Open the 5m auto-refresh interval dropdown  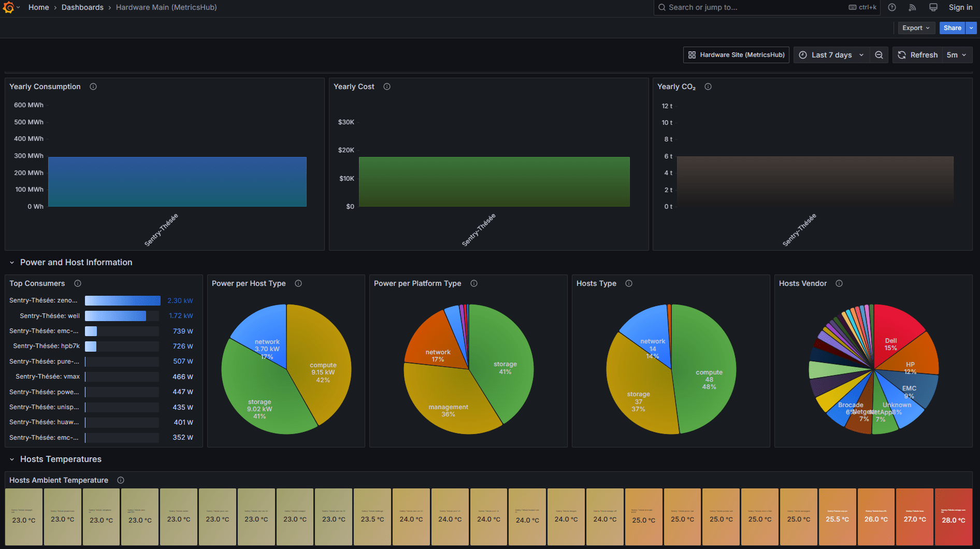click(957, 54)
